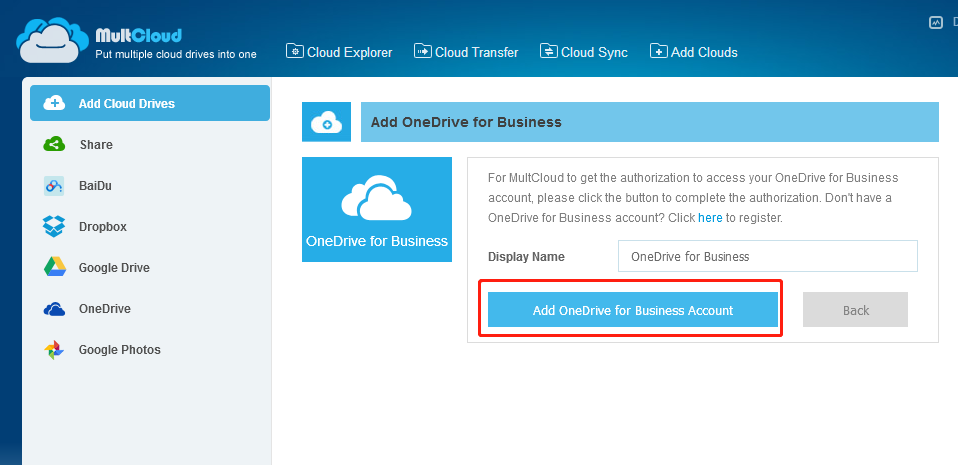
Task: Select the Google Drive triangle icon
Action: [x=54, y=268]
